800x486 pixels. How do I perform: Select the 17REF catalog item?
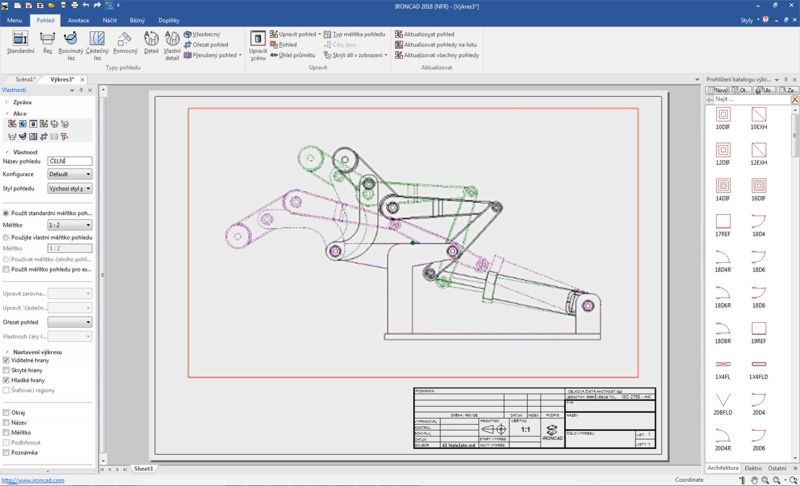click(x=722, y=225)
